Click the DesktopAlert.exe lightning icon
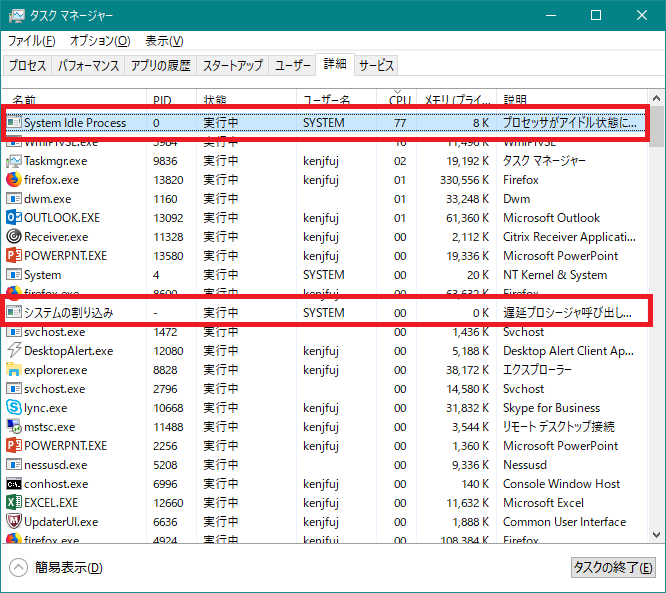 (14, 351)
